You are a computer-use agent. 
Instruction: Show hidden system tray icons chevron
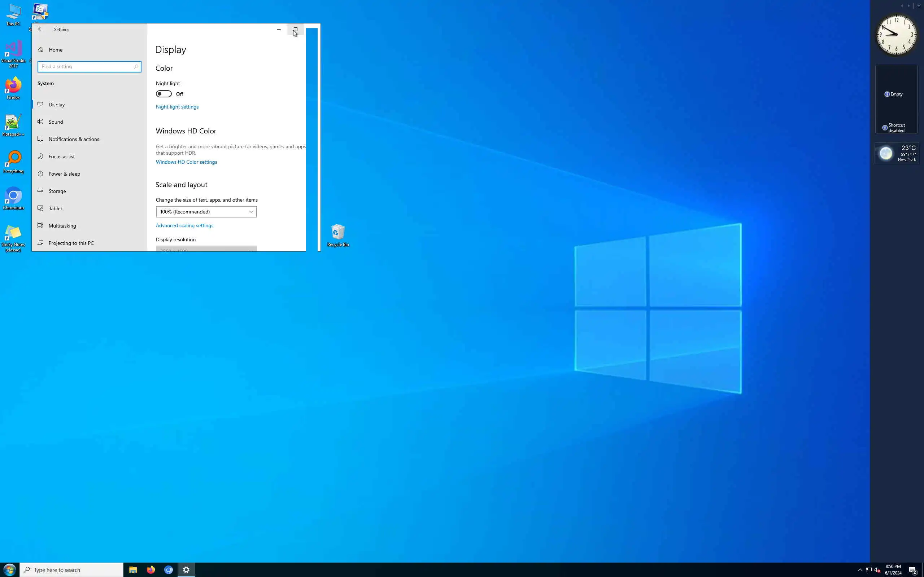pos(860,570)
